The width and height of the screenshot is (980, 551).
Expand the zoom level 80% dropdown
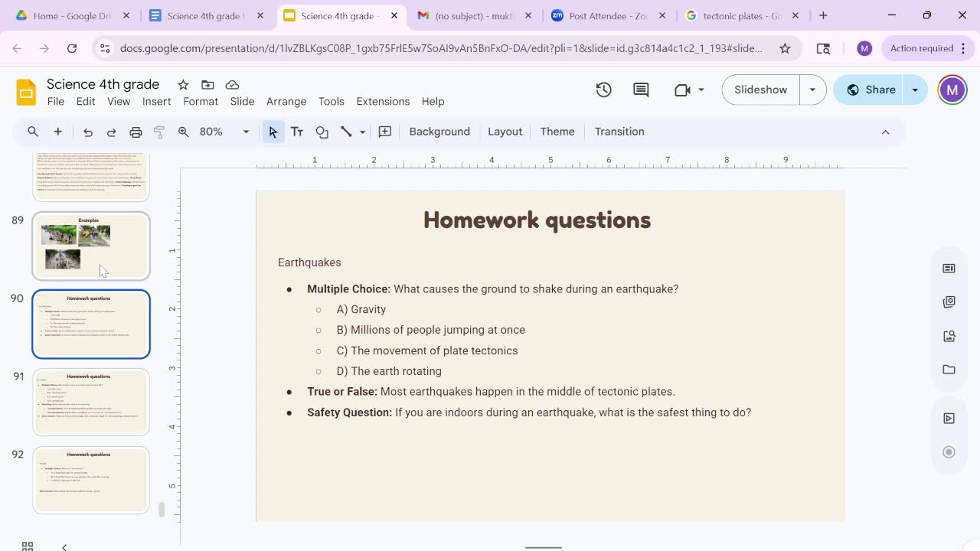(x=246, y=132)
